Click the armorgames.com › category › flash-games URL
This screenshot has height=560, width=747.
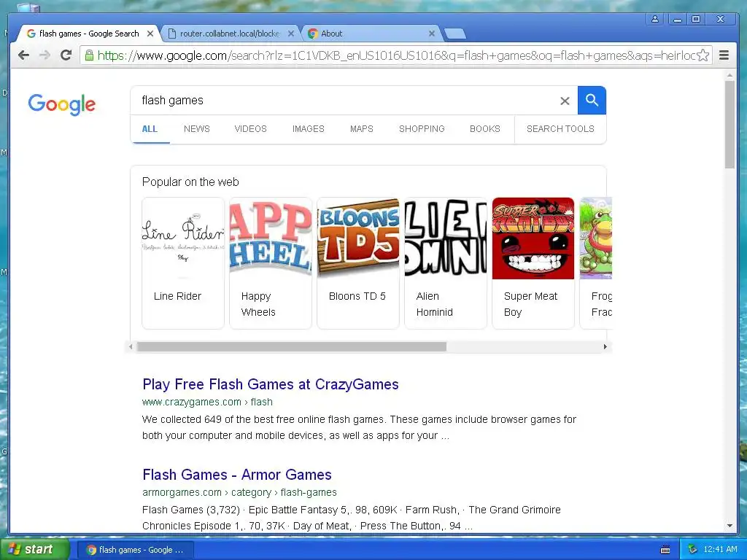coord(239,492)
